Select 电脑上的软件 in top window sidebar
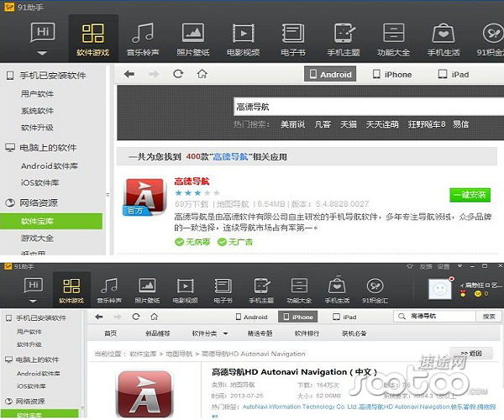The width and height of the screenshot is (504, 420). click(x=42, y=148)
